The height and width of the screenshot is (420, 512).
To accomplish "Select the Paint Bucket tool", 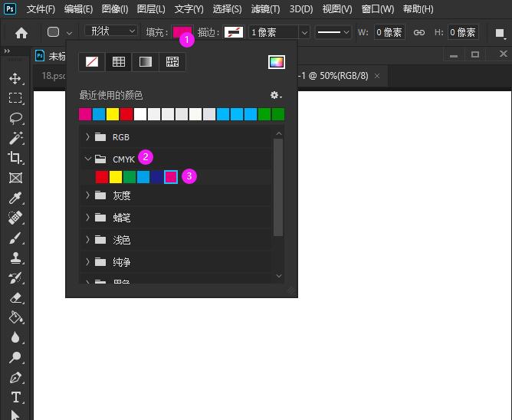I will (15, 317).
